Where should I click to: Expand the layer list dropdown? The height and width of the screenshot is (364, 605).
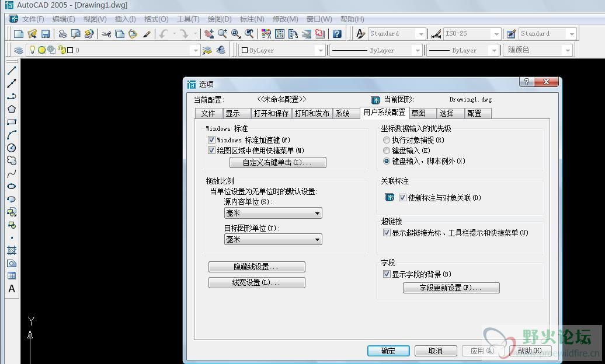pos(196,51)
